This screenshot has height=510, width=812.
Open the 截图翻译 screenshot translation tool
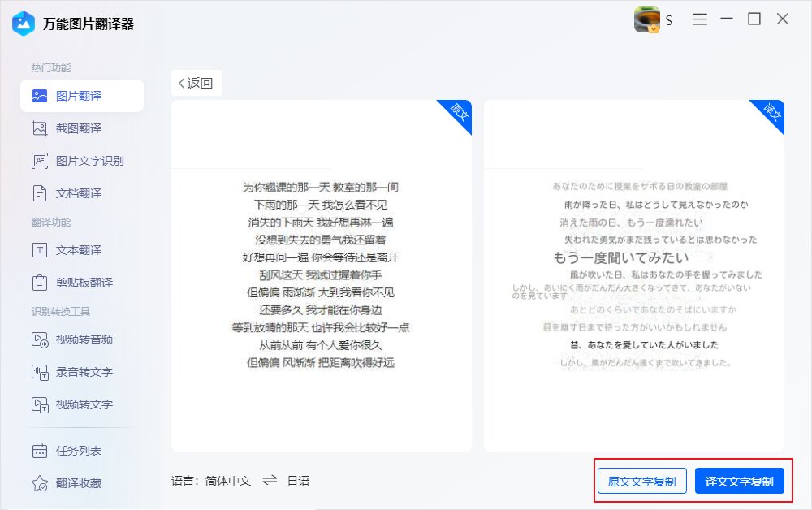(80, 128)
